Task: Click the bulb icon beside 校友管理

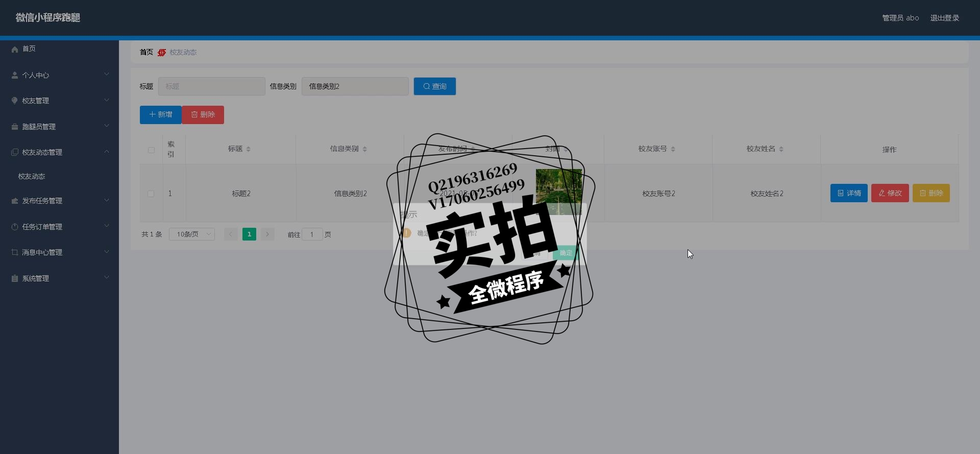Action: tap(15, 101)
